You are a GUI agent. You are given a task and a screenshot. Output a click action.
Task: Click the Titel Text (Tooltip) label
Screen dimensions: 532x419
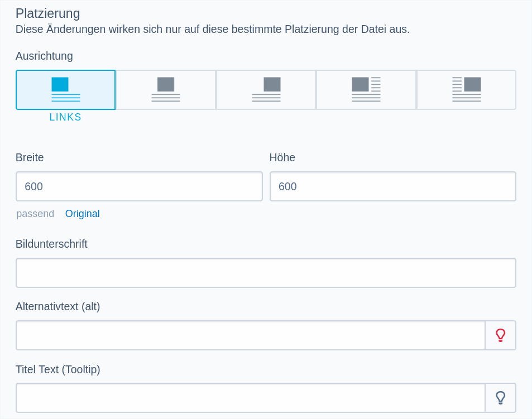pyautogui.click(x=58, y=369)
